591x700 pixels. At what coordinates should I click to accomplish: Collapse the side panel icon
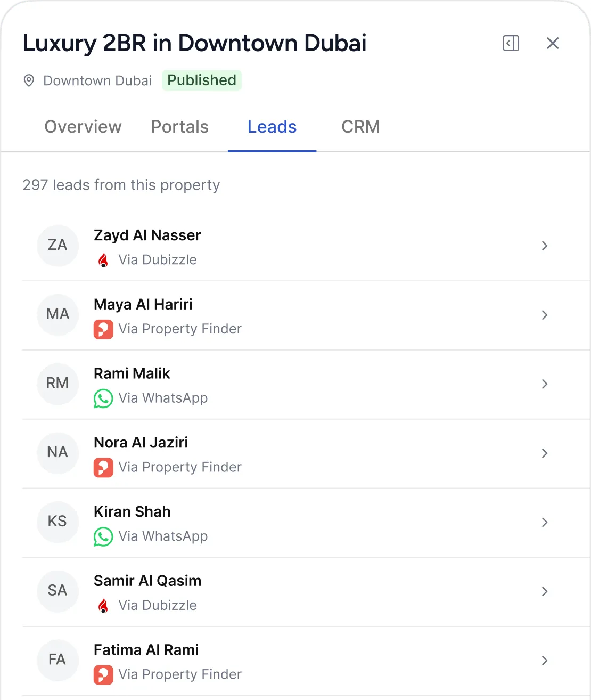pyautogui.click(x=511, y=43)
